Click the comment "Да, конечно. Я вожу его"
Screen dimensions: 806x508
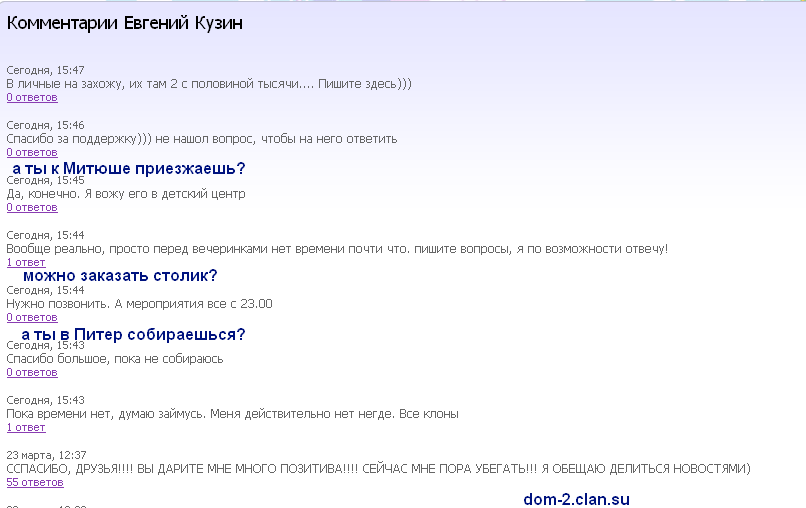point(126,194)
